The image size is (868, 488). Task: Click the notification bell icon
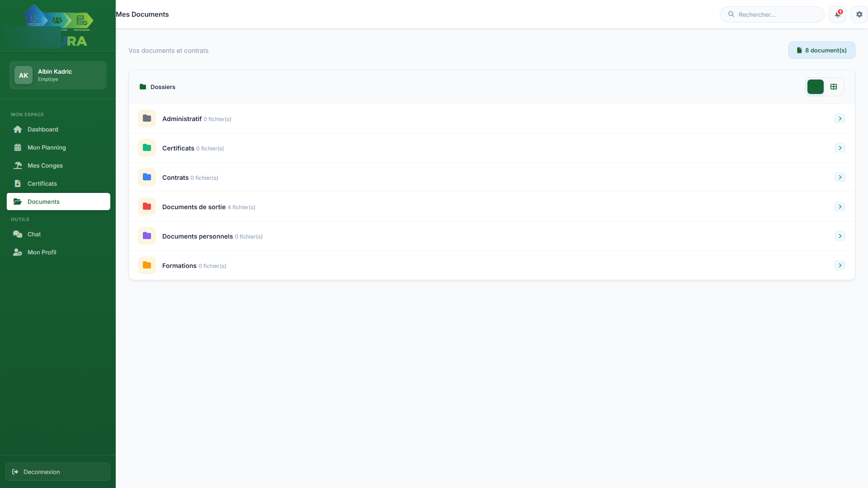pos(837,14)
